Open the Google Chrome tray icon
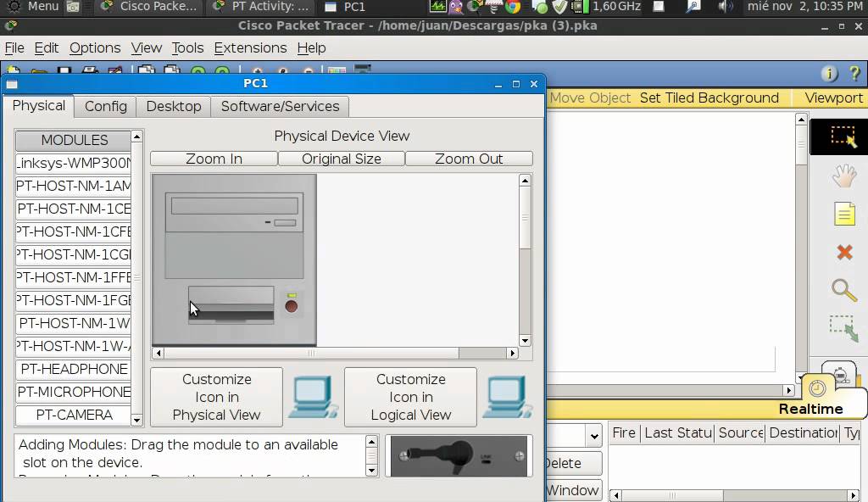The width and height of the screenshot is (868, 502). click(513, 7)
